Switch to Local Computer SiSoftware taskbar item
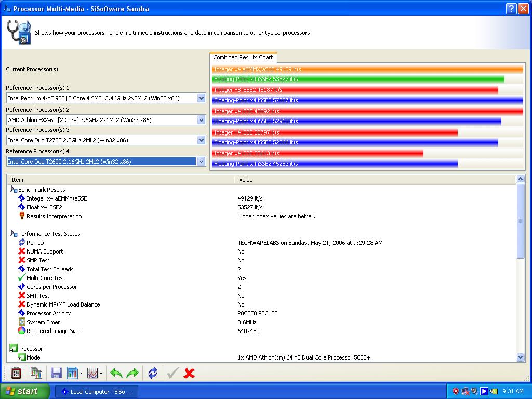The image size is (532, 399). pyautogui.click(x=97, y=392)
